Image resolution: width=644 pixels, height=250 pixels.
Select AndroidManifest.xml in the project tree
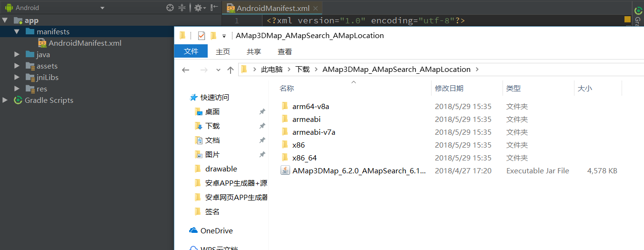point(85,43)
